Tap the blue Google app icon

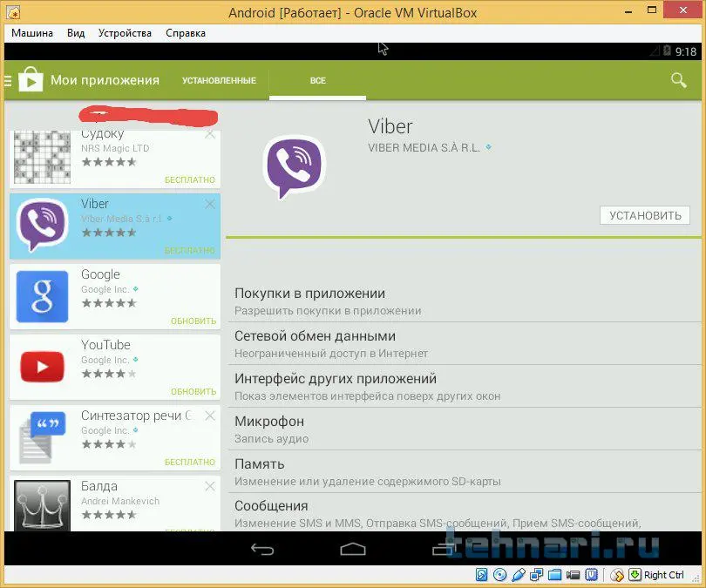pyautogui.click(x=43, y=296)
